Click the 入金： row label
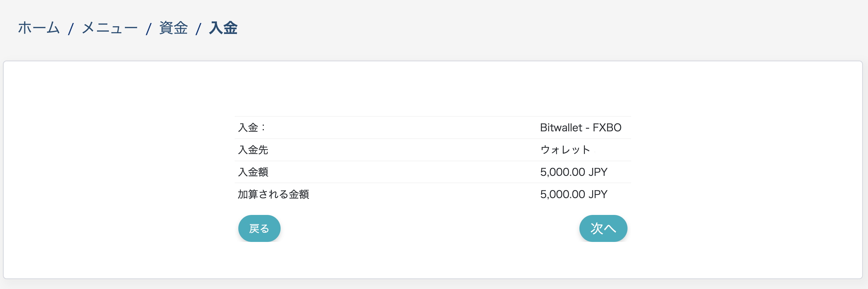Image resolution: width=868 pixels, height=289 pixels. pos(252,128)
